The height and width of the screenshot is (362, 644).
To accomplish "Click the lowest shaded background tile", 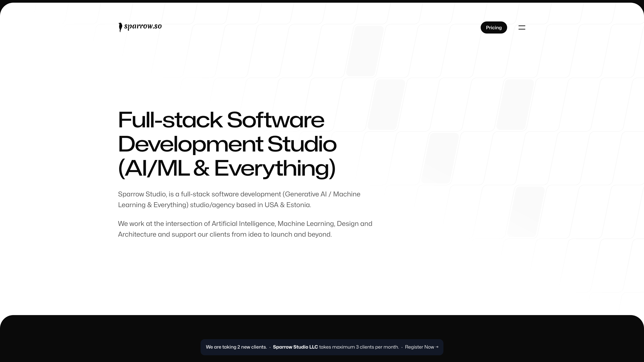I will [x=525, y=212].
